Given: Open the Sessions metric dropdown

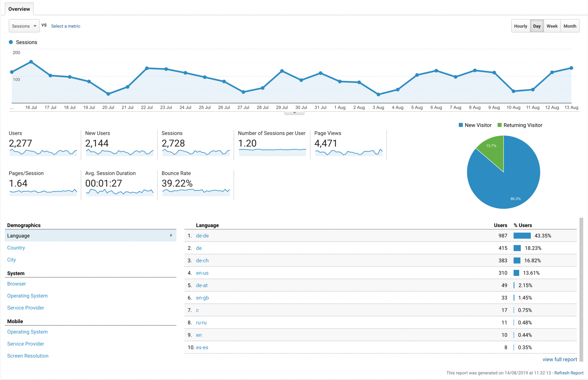Looking at the screenshot, I should (x=24, y=26).
